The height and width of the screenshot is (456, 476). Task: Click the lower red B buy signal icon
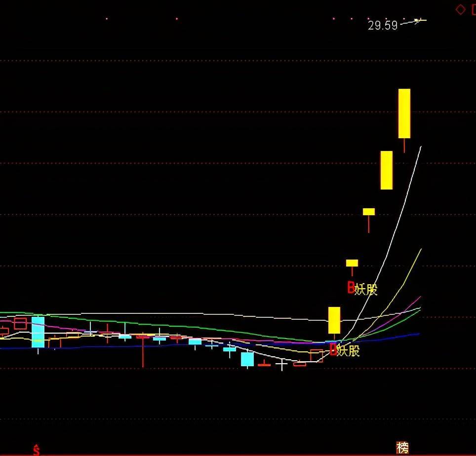(333, 349)
